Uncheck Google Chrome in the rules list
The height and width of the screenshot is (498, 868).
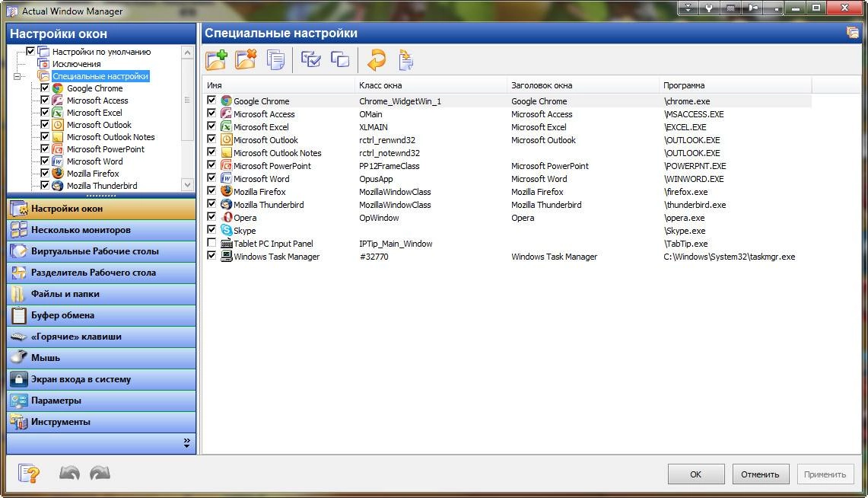211,101
